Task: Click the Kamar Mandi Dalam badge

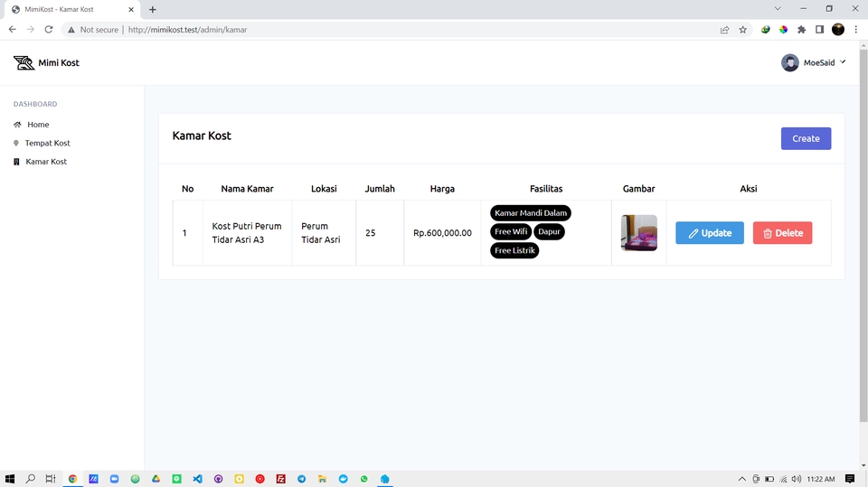Action: click(531, 213)
